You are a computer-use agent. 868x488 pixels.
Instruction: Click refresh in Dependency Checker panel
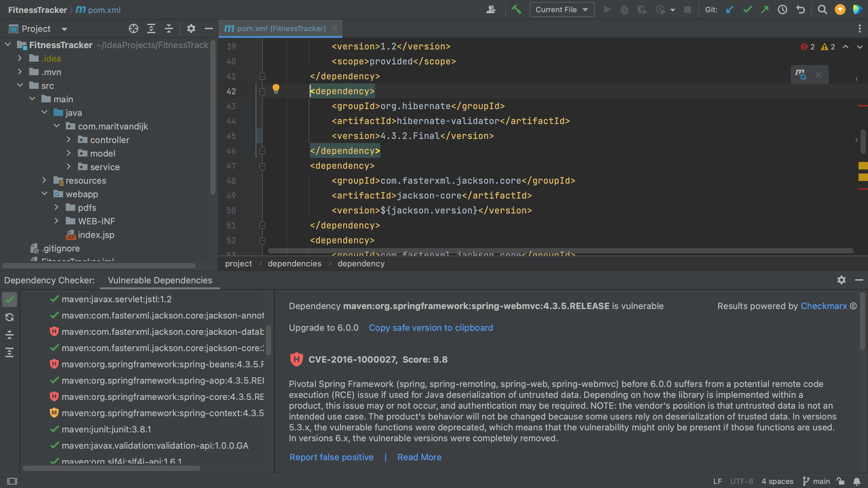click(9, 317)
